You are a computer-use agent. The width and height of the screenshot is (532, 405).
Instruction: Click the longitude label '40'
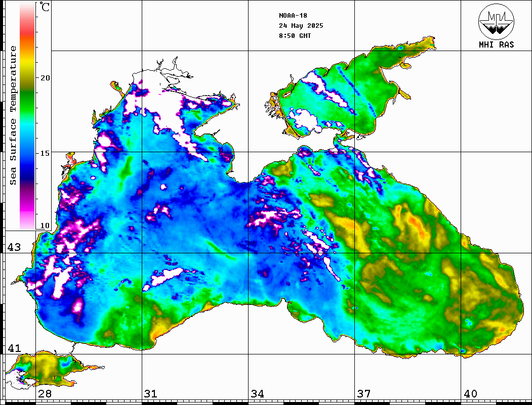470,393
